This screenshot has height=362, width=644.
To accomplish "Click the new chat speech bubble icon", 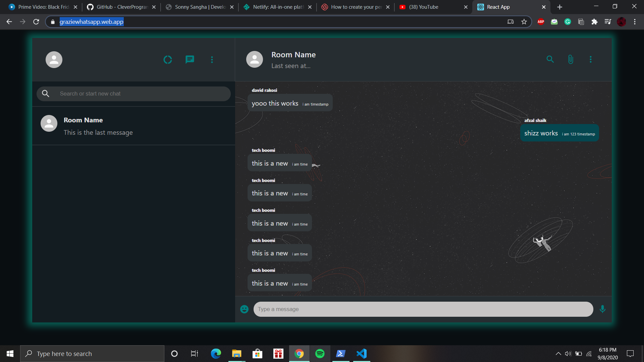I will pos(190,59).
